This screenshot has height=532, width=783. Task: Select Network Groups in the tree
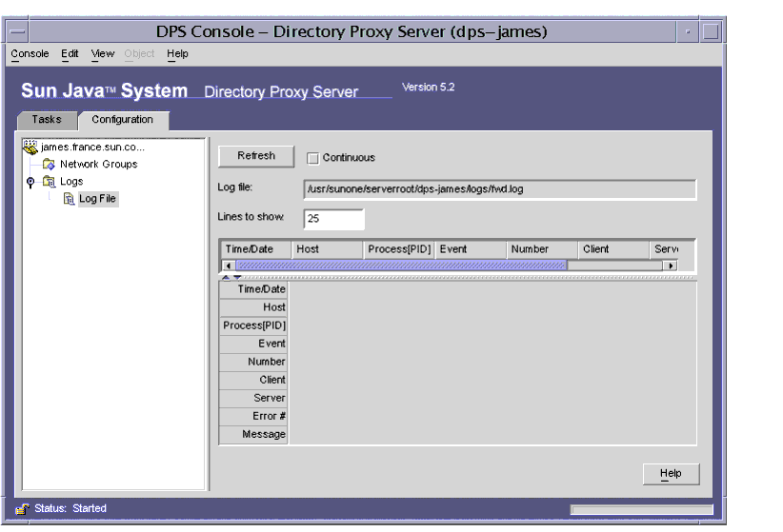[x=99, y=165]
